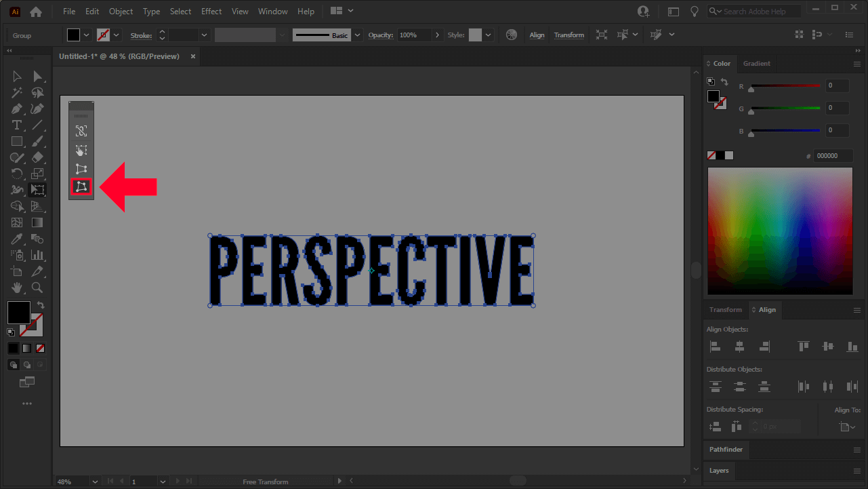Switch to the Gradient panel tab
Image resolution: width=868 pixels, height=489 pixels.
[757, 64]
